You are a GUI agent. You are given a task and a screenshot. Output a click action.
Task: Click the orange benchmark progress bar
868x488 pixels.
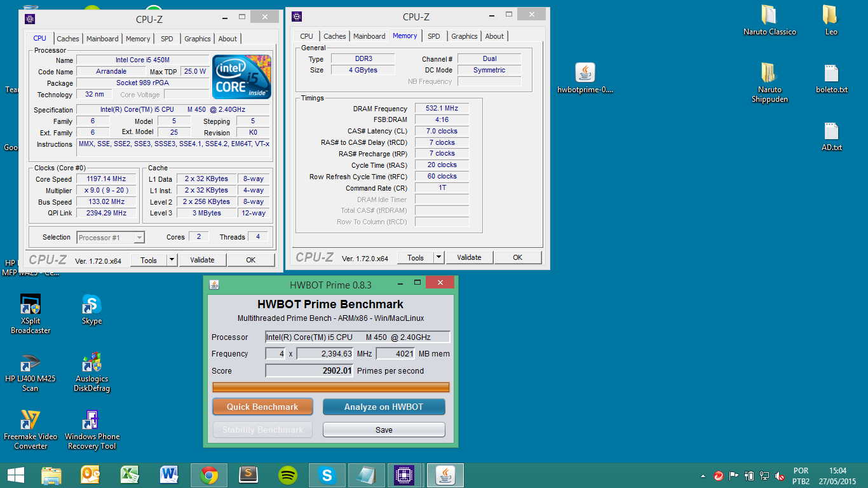pyautogui.click(x=331, y=387)
